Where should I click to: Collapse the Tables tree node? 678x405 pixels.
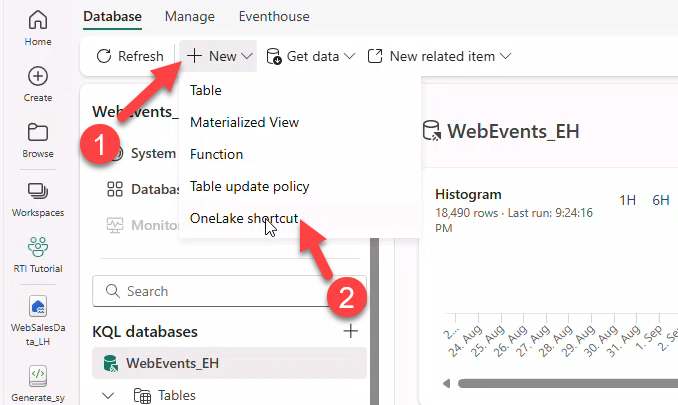click(x=109, y=395)
